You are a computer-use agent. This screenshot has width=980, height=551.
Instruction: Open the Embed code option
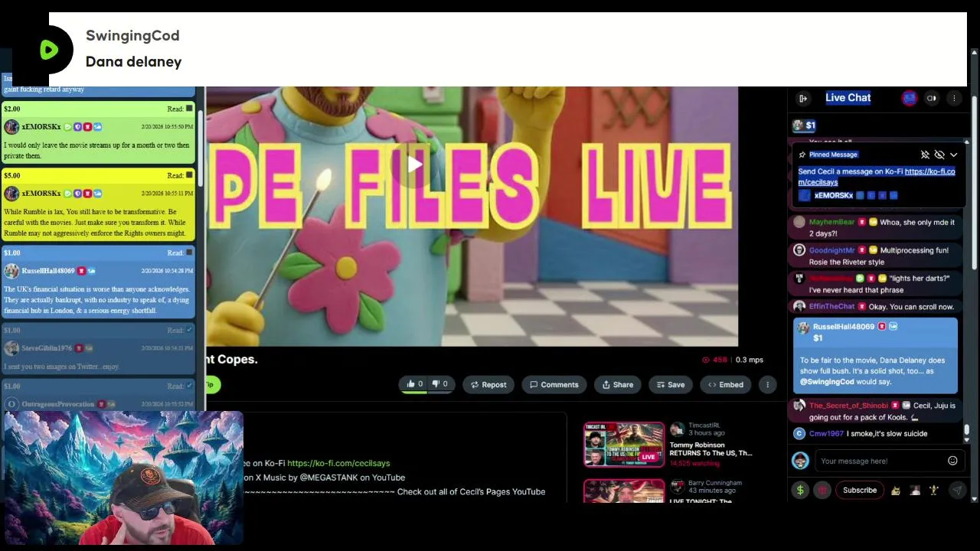(725, 385)
